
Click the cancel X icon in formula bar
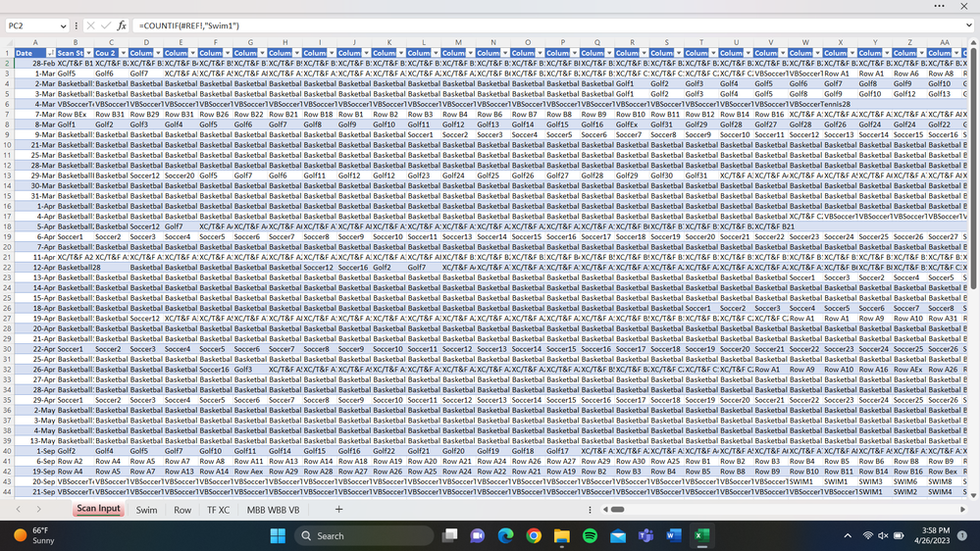[90, 25]
